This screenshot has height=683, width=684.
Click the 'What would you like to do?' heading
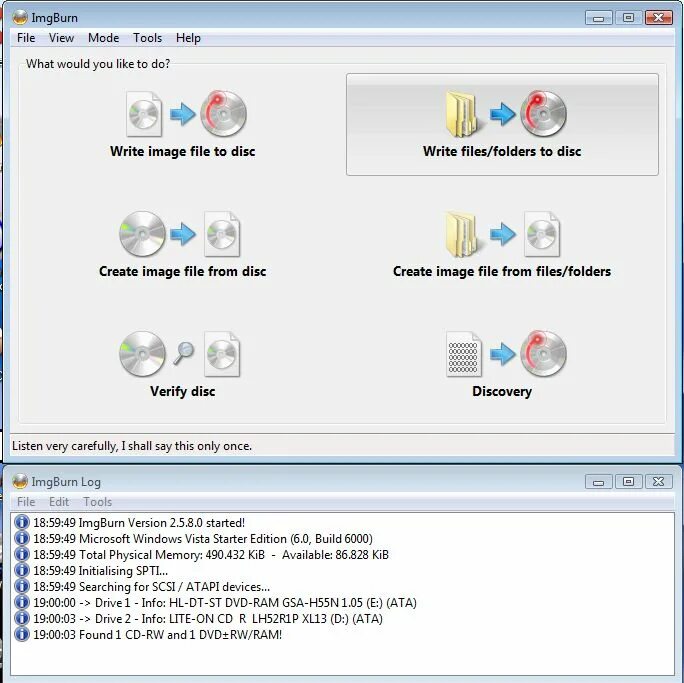98,64
